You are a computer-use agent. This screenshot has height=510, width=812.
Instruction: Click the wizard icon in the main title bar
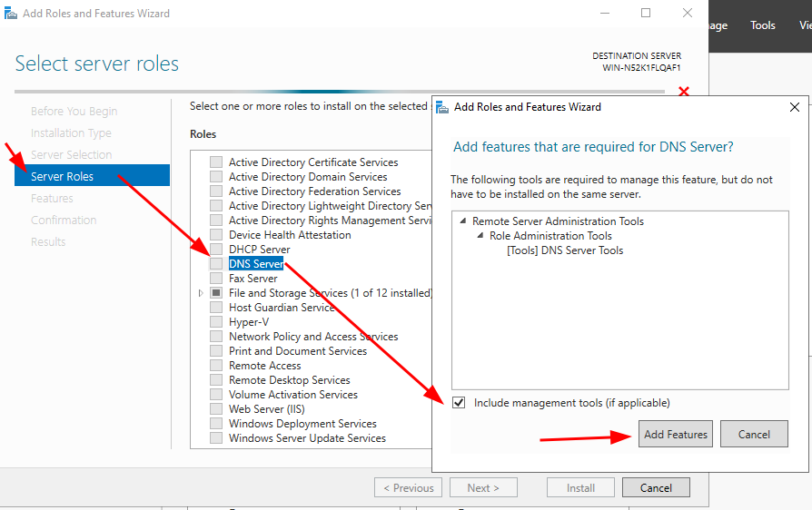[x=10, y=14]
